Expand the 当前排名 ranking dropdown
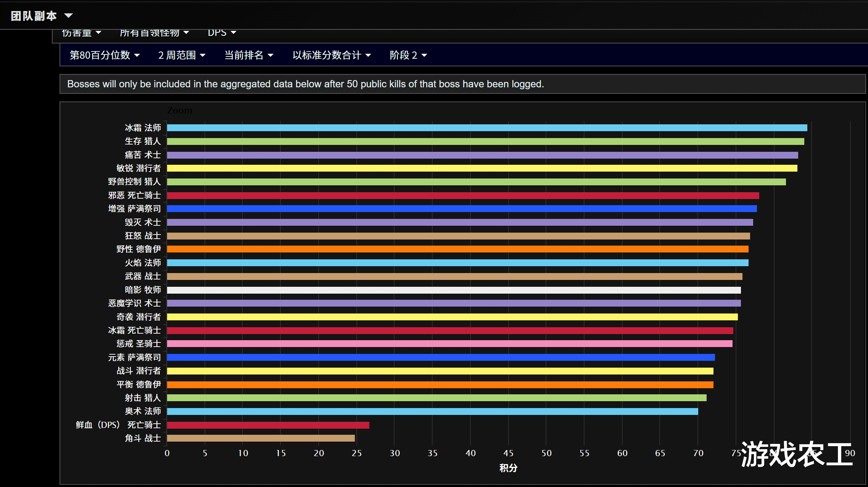Viewport: 868px width, 487px height. coord(248,55)
